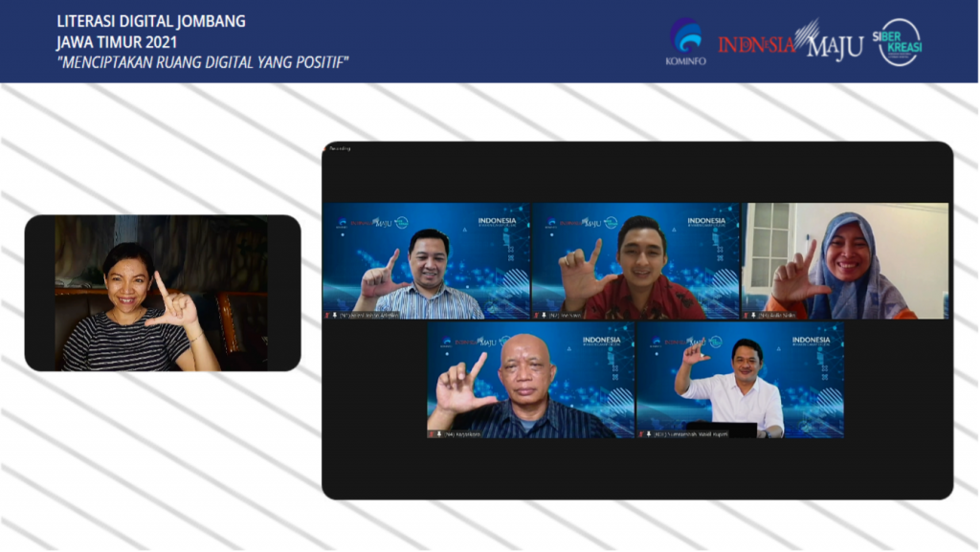This screenshot has height=552, width=980.
Task: Click the 'MENCIPTAKAN RUANG DIGITAL YANG POSITIF' tagline
Action: coord(203,62)
